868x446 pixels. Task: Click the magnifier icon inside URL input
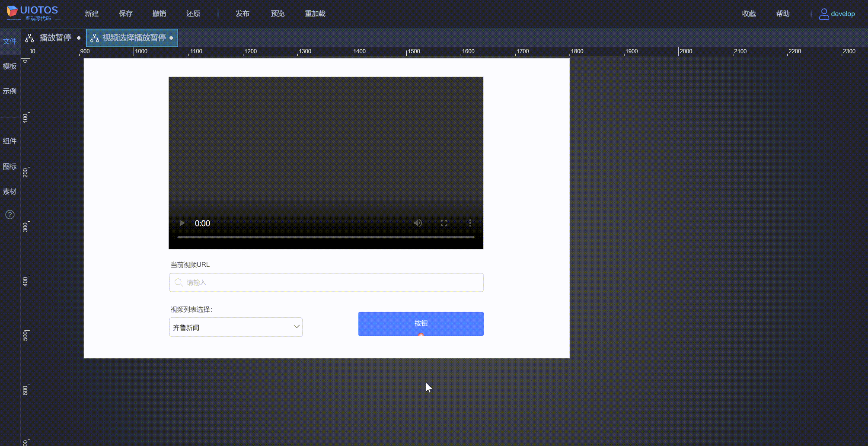point(179,282)
